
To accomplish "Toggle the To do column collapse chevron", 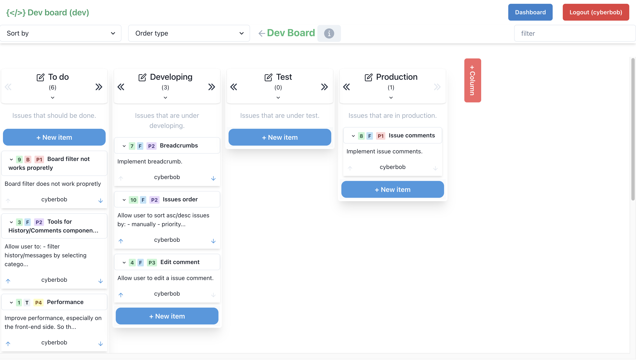I will [52, 98].
